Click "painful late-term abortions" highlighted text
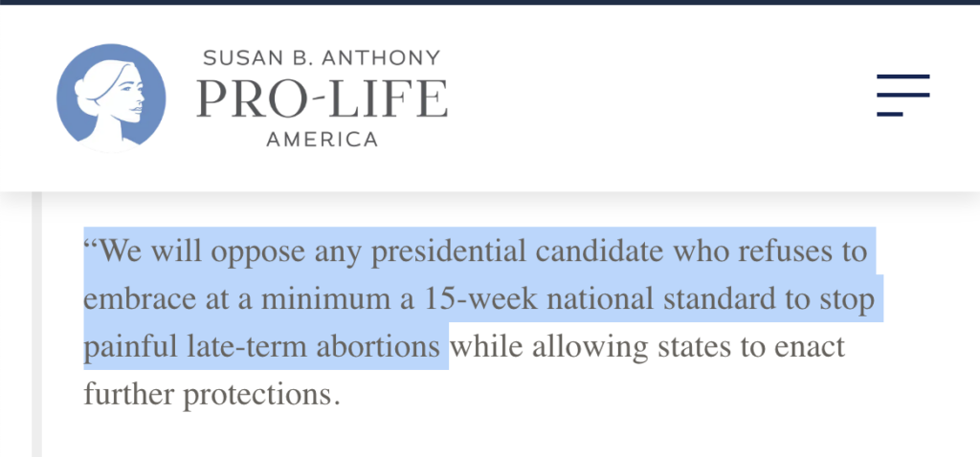980x457 pixels. point(262,348)
